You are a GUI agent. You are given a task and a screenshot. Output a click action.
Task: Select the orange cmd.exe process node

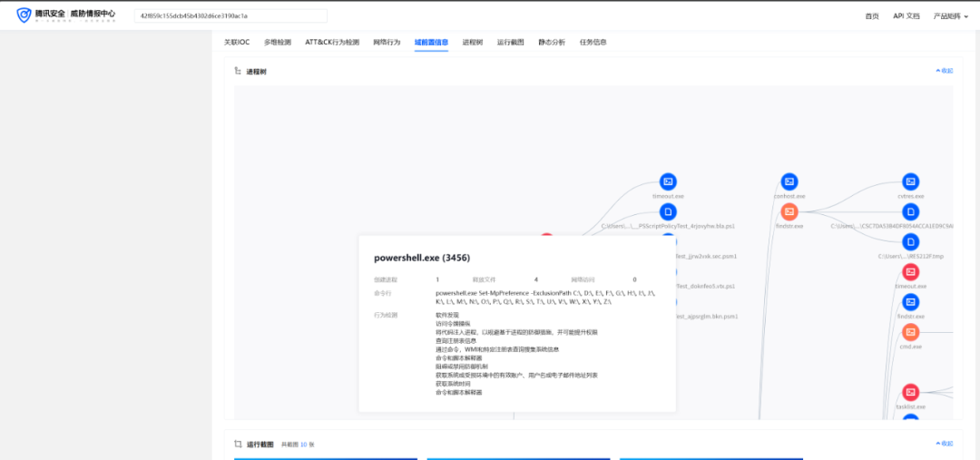[911, 332]
